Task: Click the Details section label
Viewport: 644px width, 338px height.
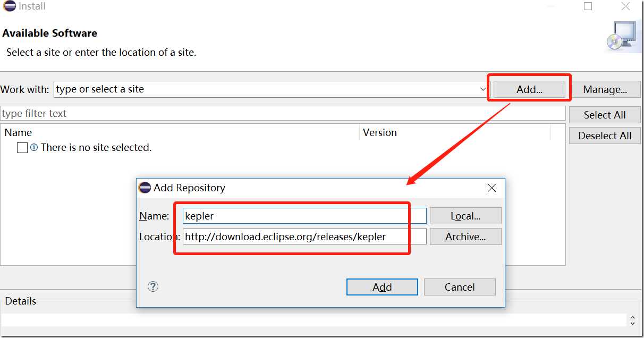Action: coord(21,301)
